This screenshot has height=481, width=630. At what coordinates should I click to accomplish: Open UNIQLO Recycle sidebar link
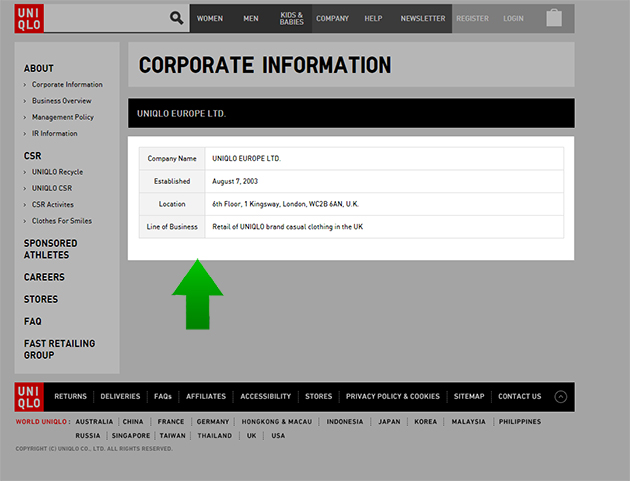tap(57, 172)
